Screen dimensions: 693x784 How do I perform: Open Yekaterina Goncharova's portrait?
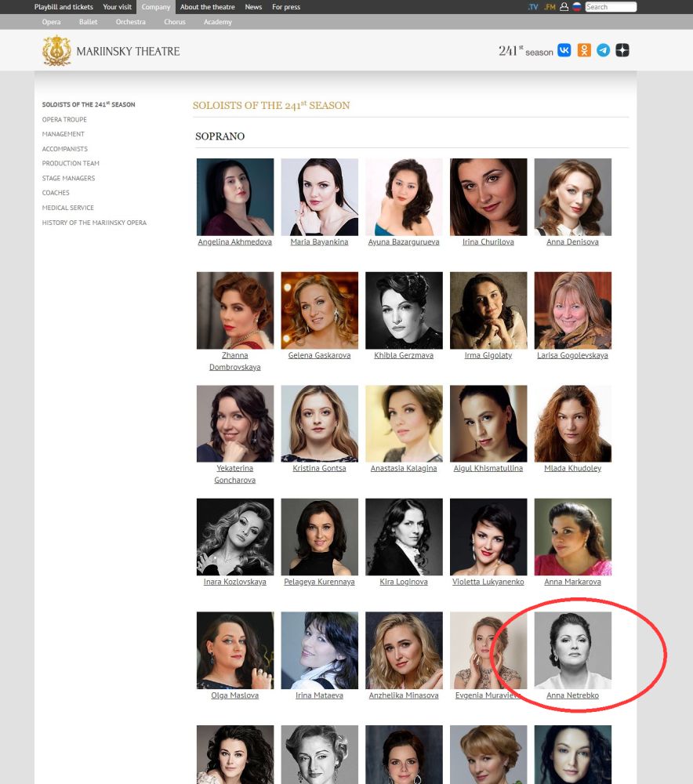(235, 423)
